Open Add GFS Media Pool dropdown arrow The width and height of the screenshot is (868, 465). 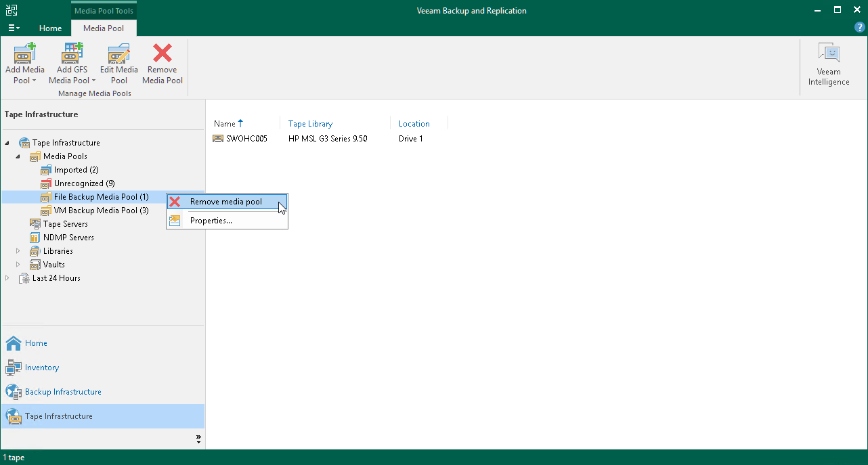tap(93, 81)
